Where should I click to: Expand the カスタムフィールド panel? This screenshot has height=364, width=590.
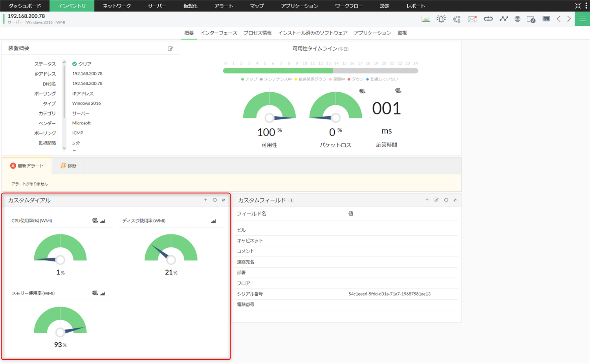[x=455, y=200]
